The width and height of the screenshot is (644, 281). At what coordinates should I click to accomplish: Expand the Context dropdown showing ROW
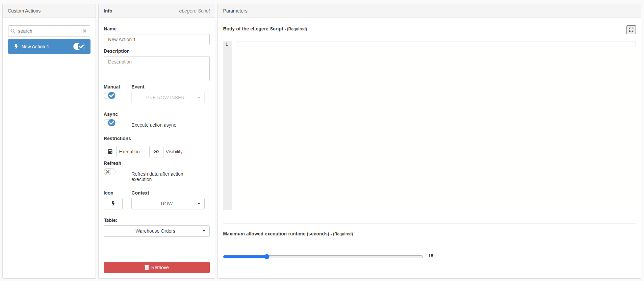168,204
